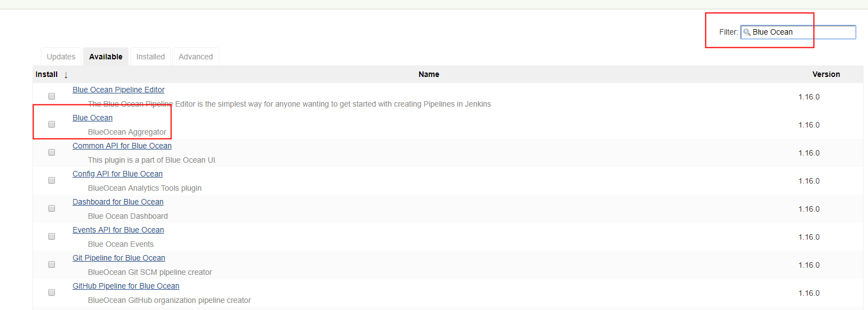Tick the Events API for Blue Ocean checkbox
The height and width of the screenshot is (310, 868).
(x=52, y=236)
